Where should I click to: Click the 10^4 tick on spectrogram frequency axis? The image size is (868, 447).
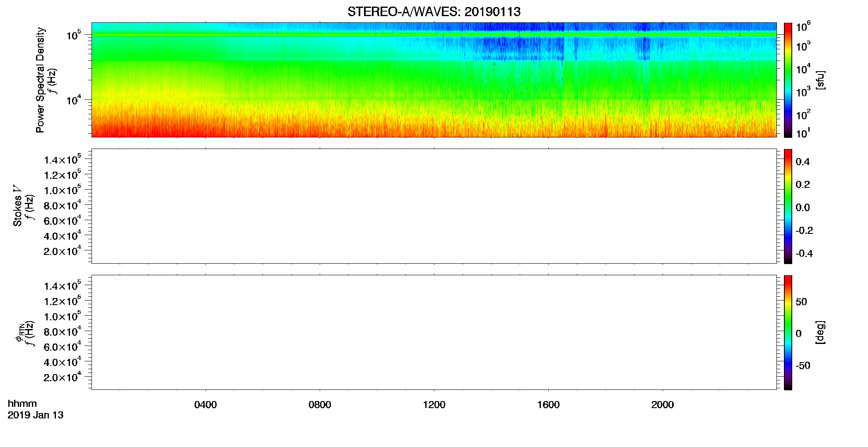[x=73, y=99]
